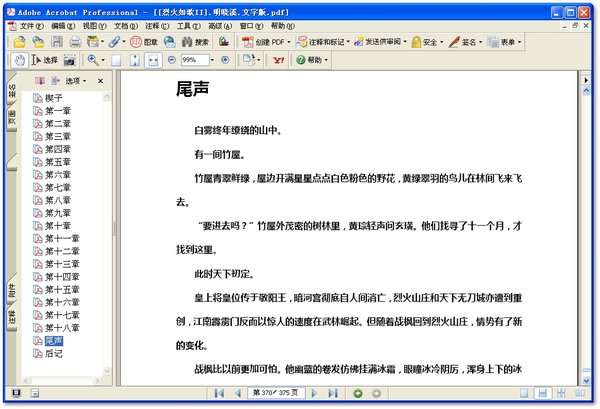600x409 pixels.
Task: Open the zoom percentage dropdown arrow
Action: coord(212,60)
